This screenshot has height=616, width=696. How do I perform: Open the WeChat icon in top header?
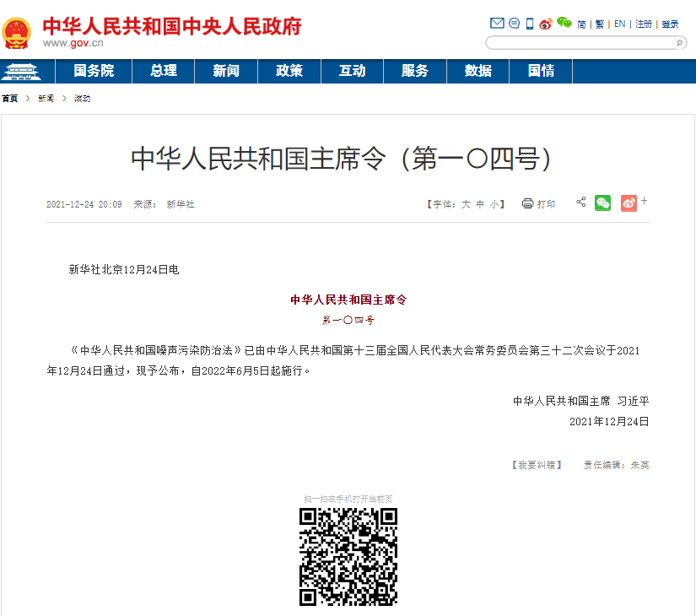pos(564,24)
